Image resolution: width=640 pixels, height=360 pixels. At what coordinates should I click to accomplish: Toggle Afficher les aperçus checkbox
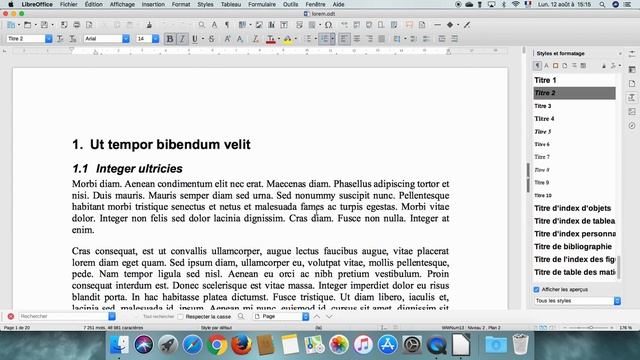(536, 289)
